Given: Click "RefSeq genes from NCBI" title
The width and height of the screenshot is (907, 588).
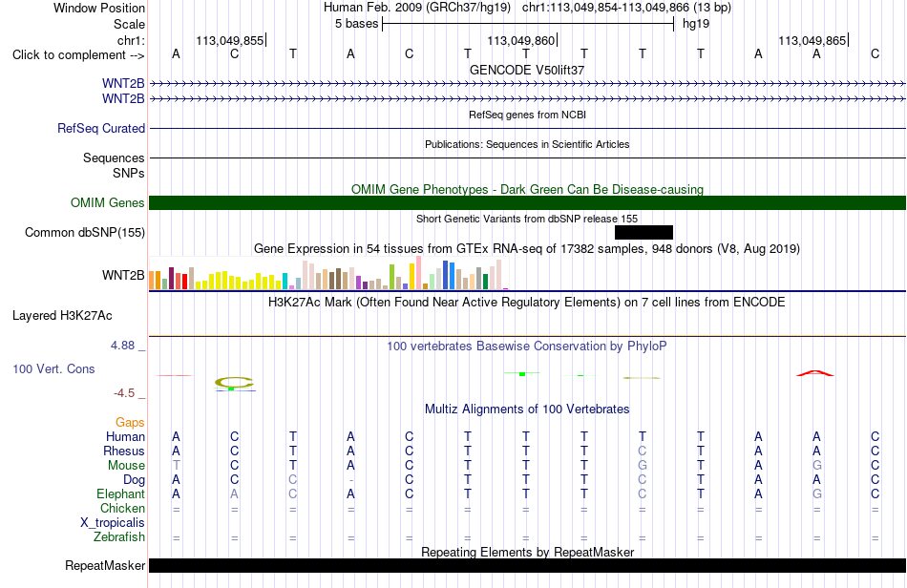Looking at the screenshot, I should click(x=527, y=115).
